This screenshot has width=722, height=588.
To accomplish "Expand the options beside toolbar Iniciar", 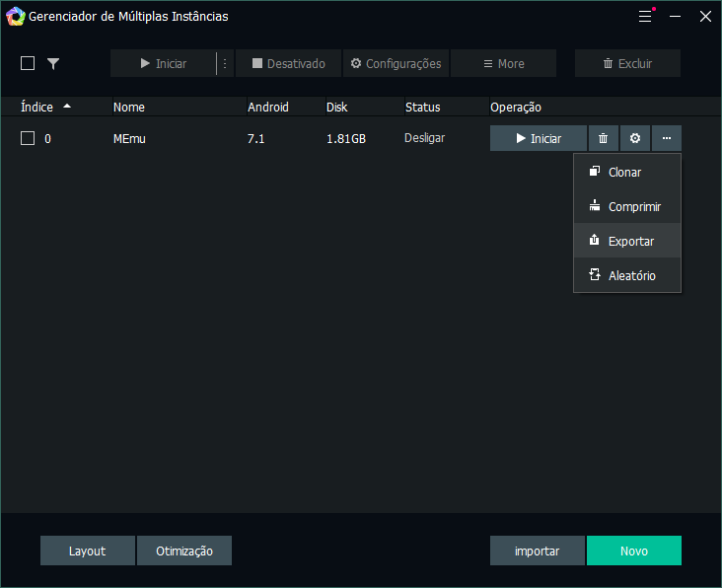I will 225,63.
